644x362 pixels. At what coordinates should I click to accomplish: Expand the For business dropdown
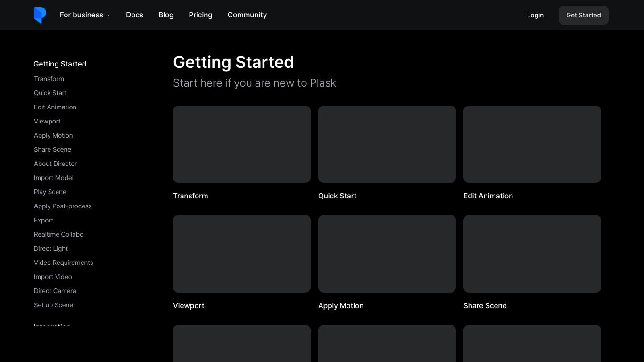(x=85, y=15)
